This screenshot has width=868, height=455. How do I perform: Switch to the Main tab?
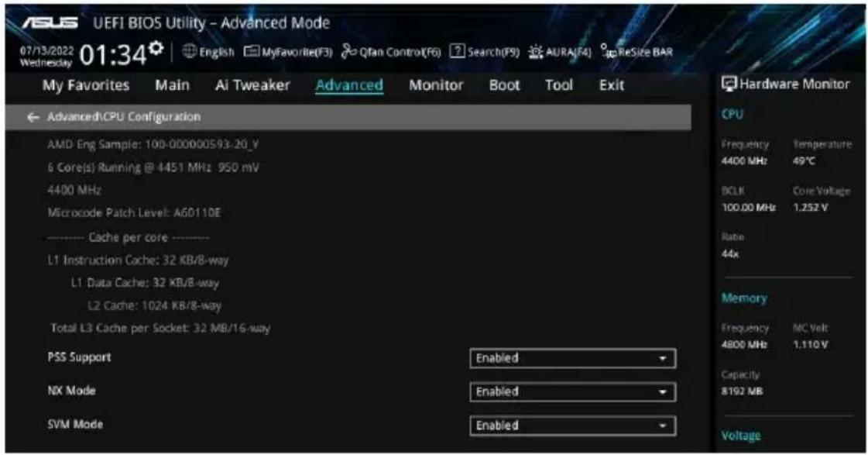172,85
